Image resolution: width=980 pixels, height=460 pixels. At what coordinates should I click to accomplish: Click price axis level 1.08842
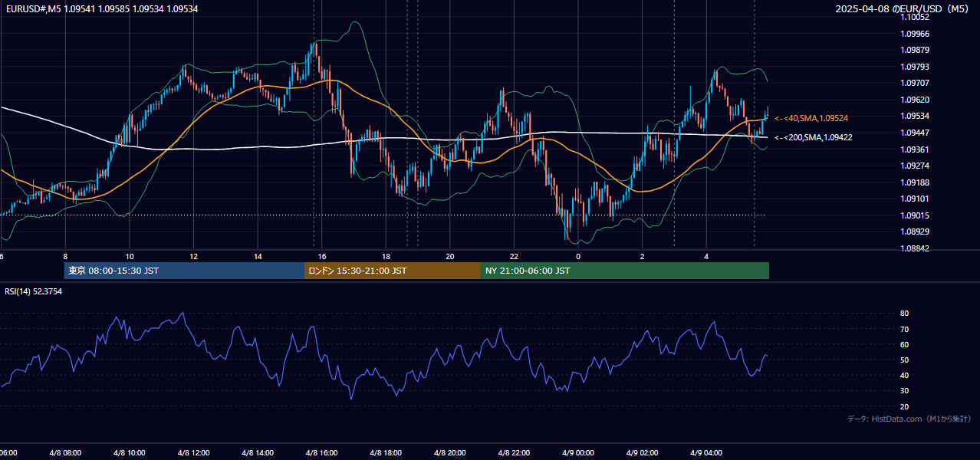pos(916,248)
